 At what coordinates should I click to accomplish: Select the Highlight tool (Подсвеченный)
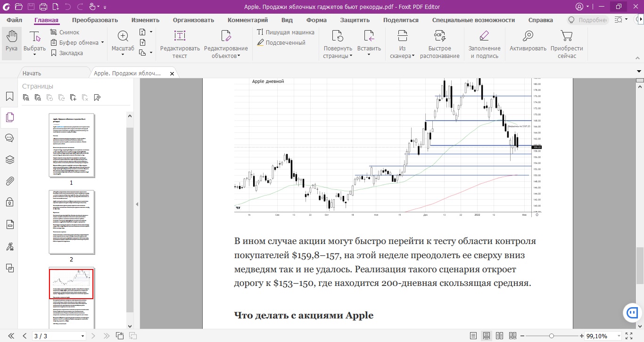[x=281, y=43]
